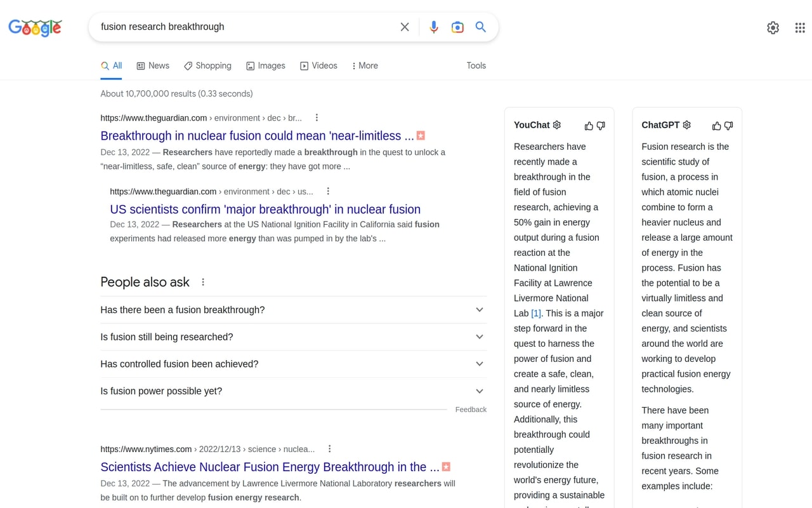Image resolution: width=812 pixels, height=508 pixels.
Task: Click the ChatGPT panel title
Action: pos(660,125)
